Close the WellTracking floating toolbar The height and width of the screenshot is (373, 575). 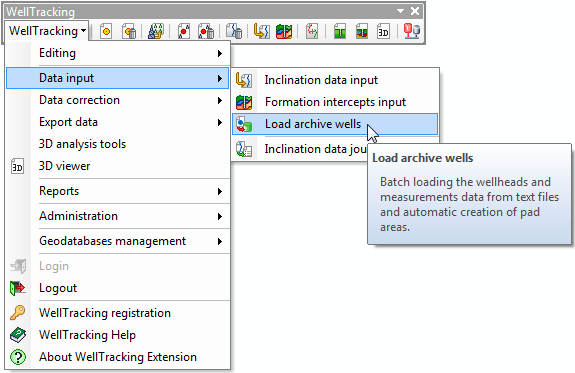[415, 11]
